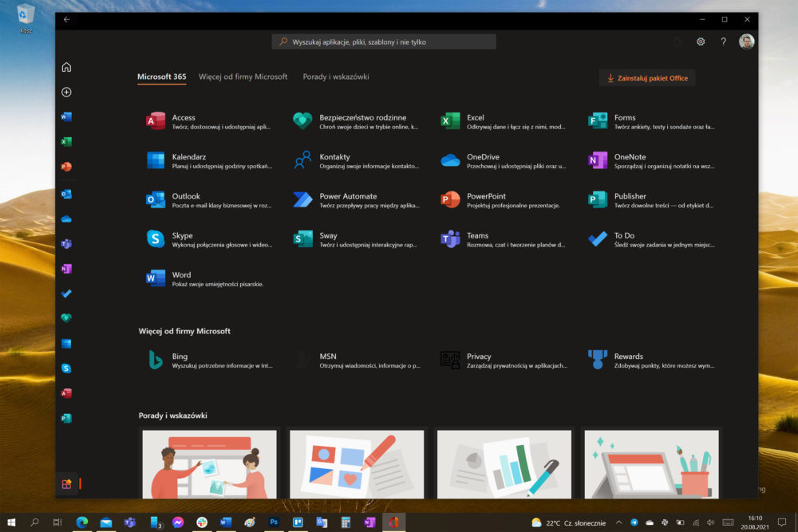The height and width of the screenshot is (532, 798).
Task: Go to Home in the sidebar
Action: (66, 67)
